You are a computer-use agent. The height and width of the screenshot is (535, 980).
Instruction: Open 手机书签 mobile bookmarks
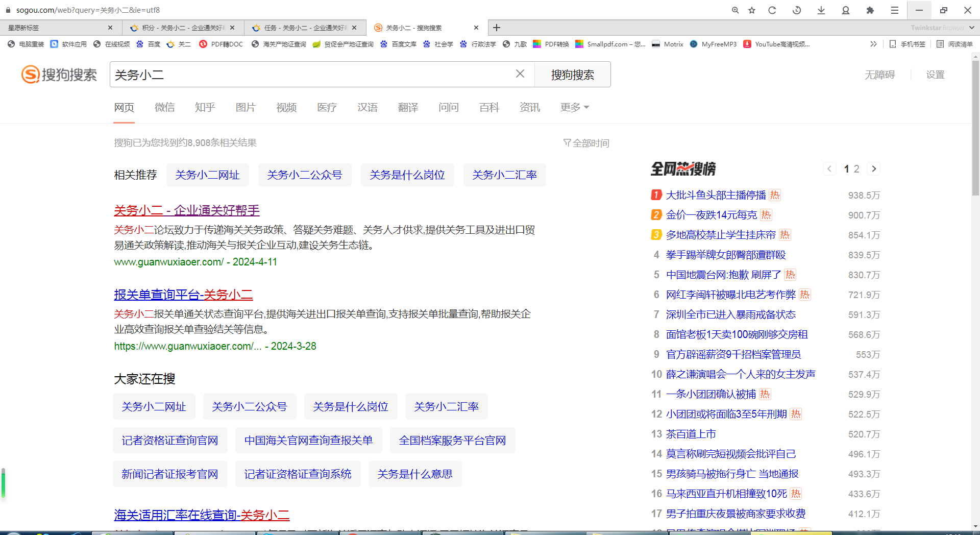[x=908, y=44]
